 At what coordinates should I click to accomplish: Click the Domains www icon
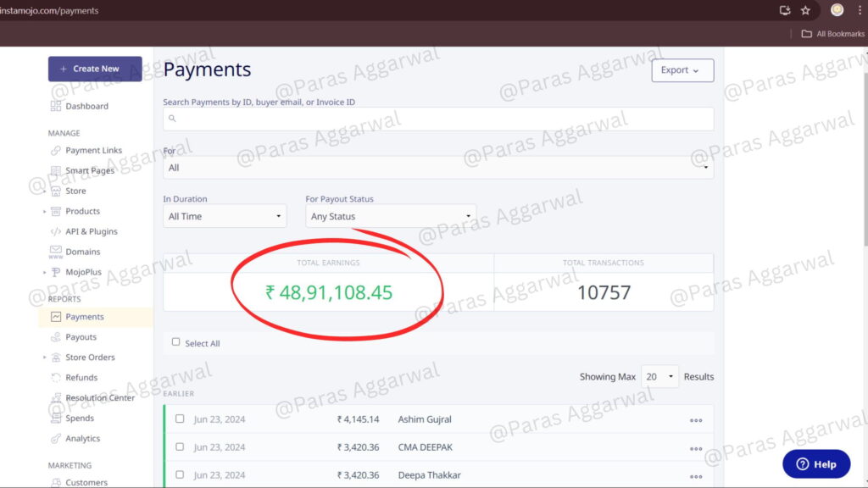point(56,252)
